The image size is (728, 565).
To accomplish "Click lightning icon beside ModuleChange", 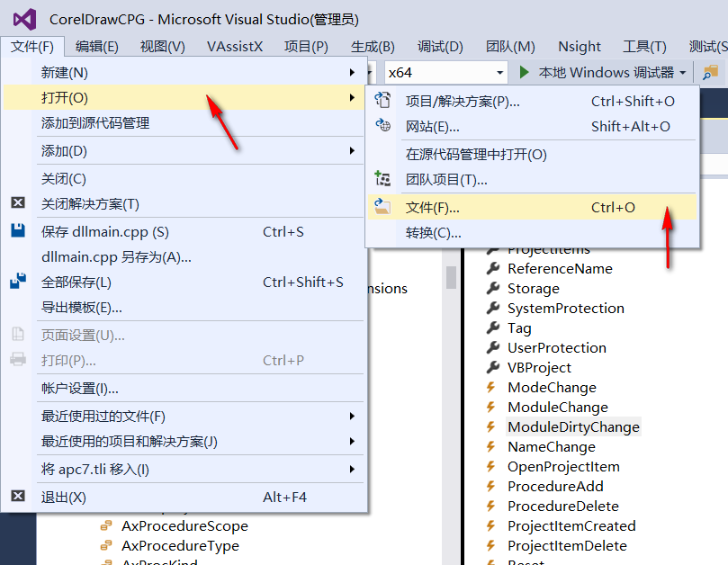I will pyautogui.click(x=490, y=408).
